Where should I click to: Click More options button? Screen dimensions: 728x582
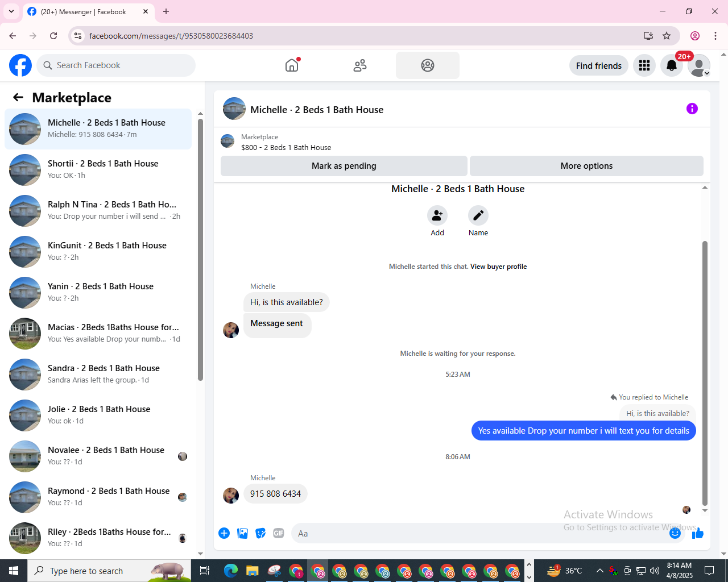coord(586,166)
